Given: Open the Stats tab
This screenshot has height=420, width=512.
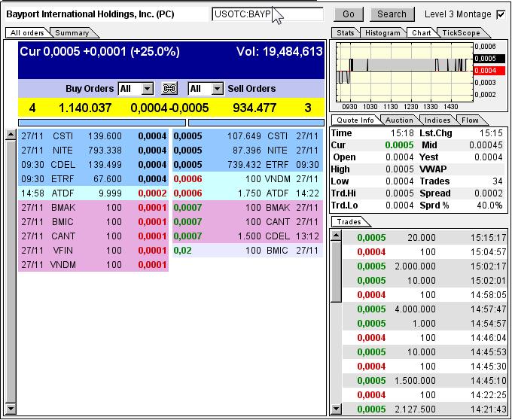Looking at the screenshot, I should [x=345, y=32].
